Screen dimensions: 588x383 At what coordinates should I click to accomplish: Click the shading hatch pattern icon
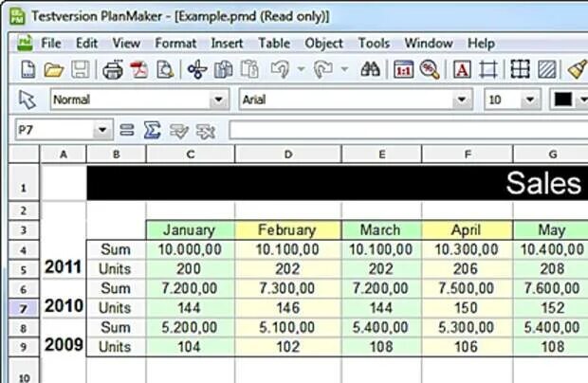pos(547,70)
